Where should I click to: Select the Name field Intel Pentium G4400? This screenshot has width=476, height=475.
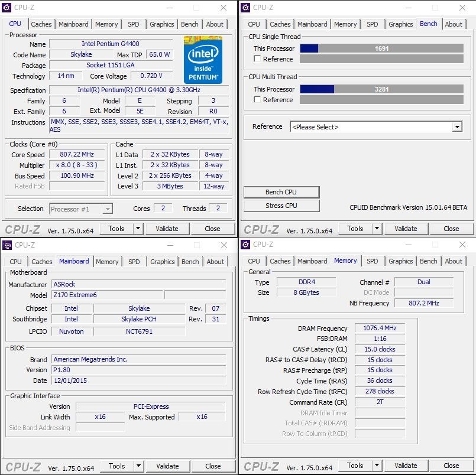pyautogui.click(x=111, y=44)
